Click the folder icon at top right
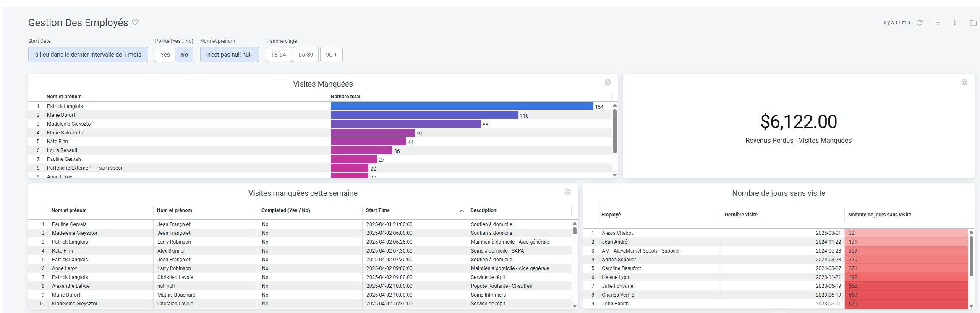This screenshot has width=980, height=313. [973, 23]
